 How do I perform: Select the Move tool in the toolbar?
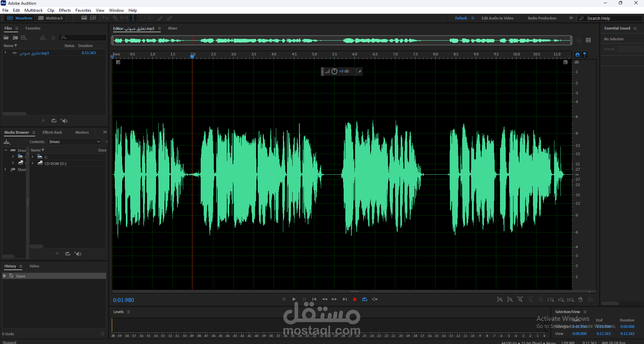point(106,18)
